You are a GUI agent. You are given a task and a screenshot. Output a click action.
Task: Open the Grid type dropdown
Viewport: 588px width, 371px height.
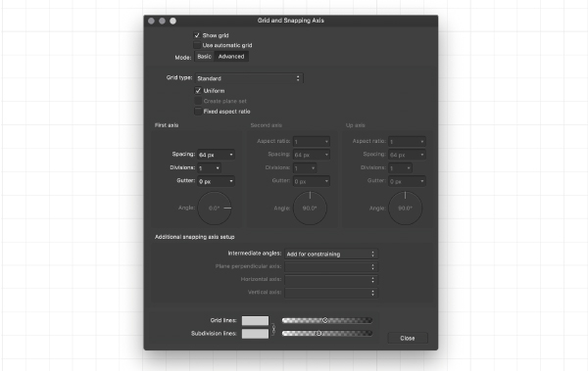click(249, 78)
